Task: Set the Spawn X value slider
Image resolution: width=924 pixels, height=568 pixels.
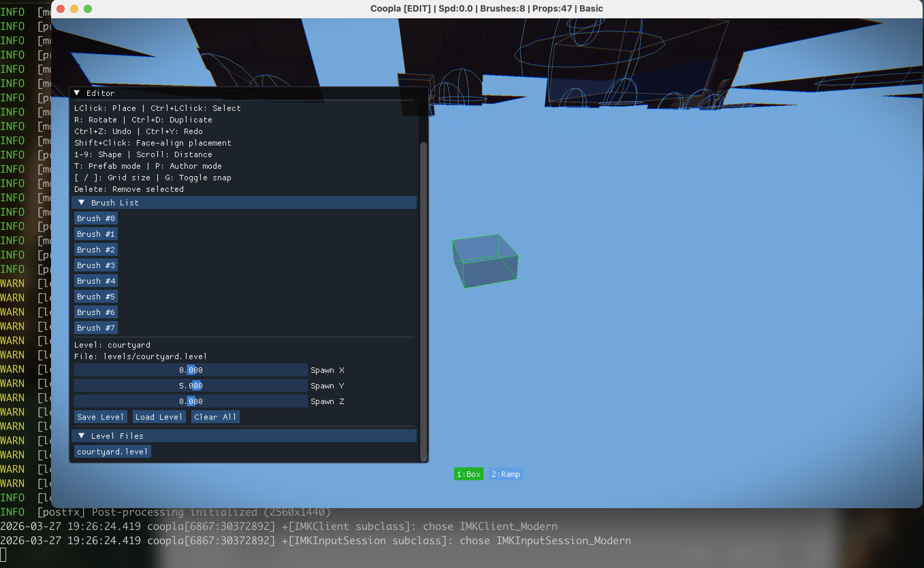Action: point(190,370)
